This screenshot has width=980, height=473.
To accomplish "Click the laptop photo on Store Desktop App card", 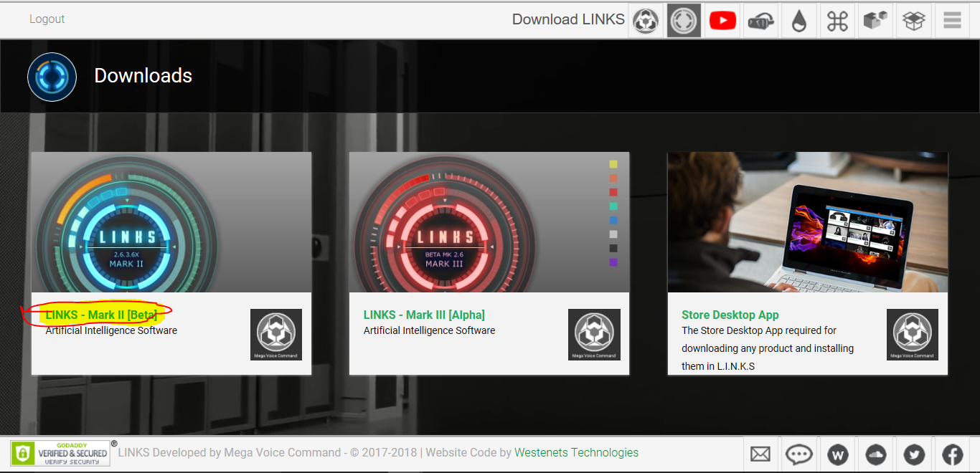I will click(808, 222).
